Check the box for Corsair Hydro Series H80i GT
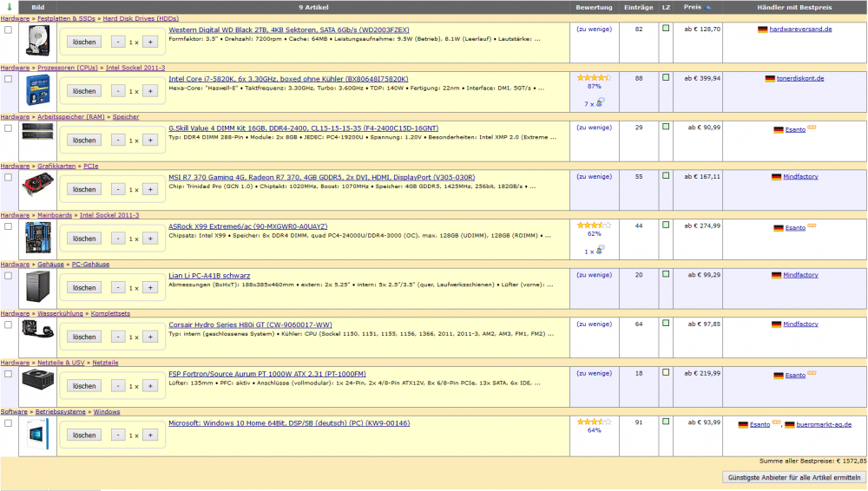Screen dimensions: 868x491 pos(9,324)
